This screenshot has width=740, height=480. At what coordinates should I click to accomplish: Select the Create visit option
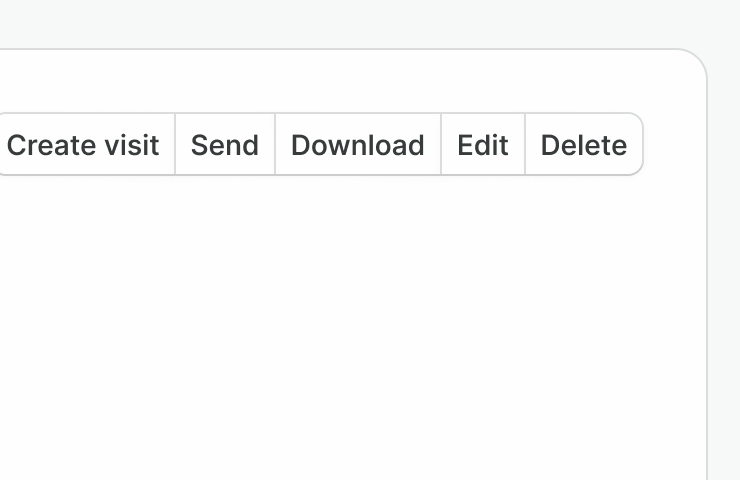83,145
